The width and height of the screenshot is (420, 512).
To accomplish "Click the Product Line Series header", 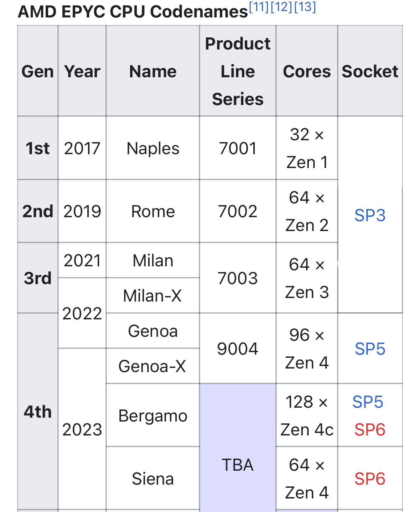I will pos(238,71).
